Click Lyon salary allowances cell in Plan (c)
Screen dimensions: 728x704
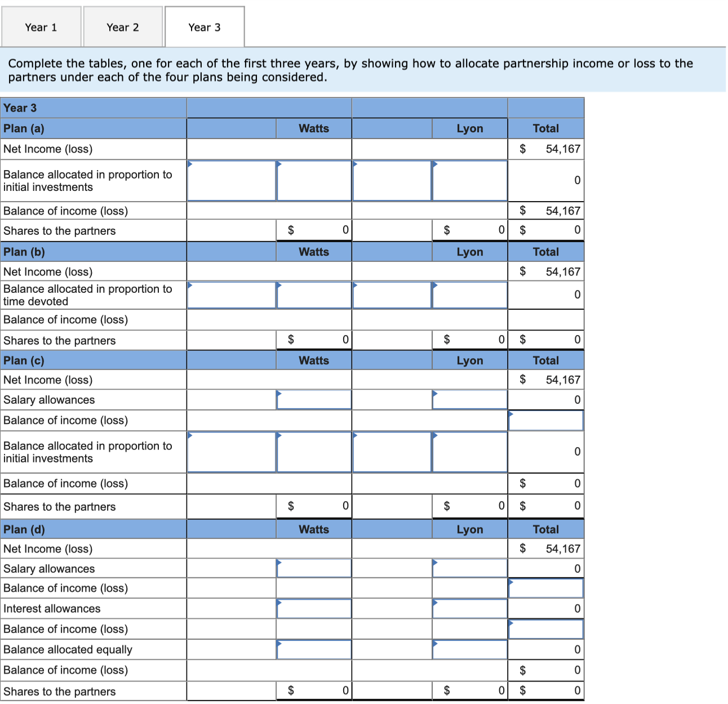pos(469,400)
